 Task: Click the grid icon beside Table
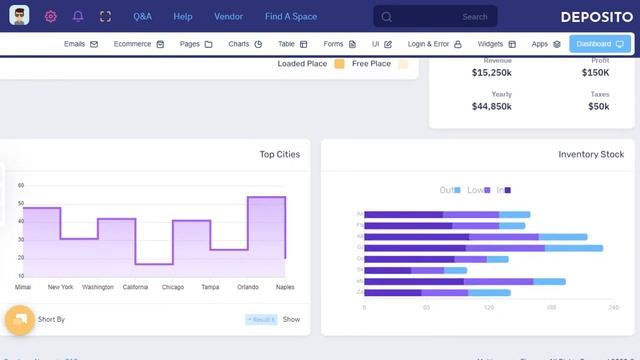pyautogui.click(x=303, y=44)
